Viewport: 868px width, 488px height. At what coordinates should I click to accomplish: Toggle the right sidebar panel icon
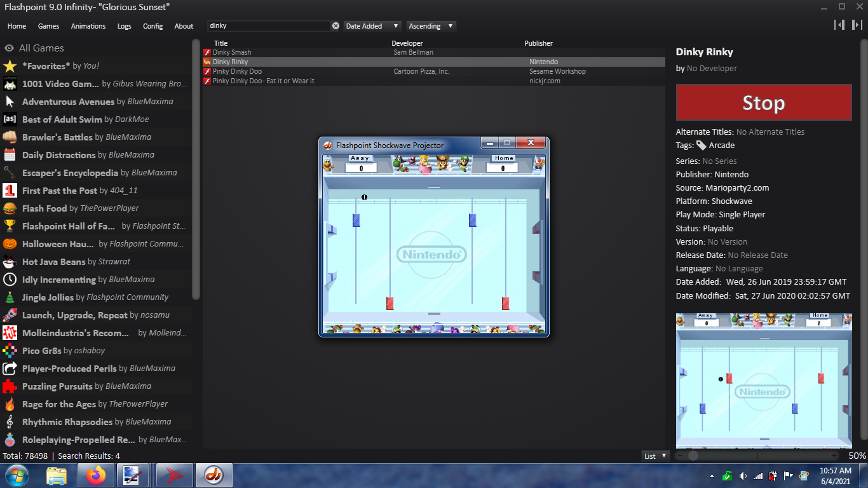[857, 25]
